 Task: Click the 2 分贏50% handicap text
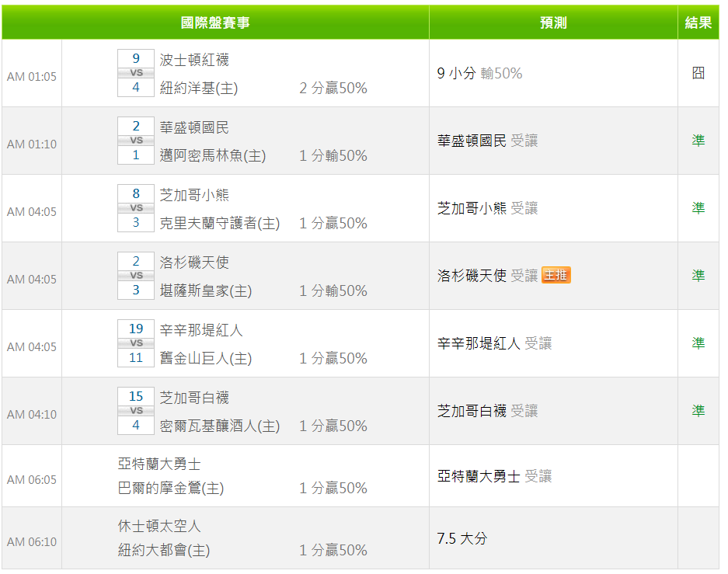[333, 88]
